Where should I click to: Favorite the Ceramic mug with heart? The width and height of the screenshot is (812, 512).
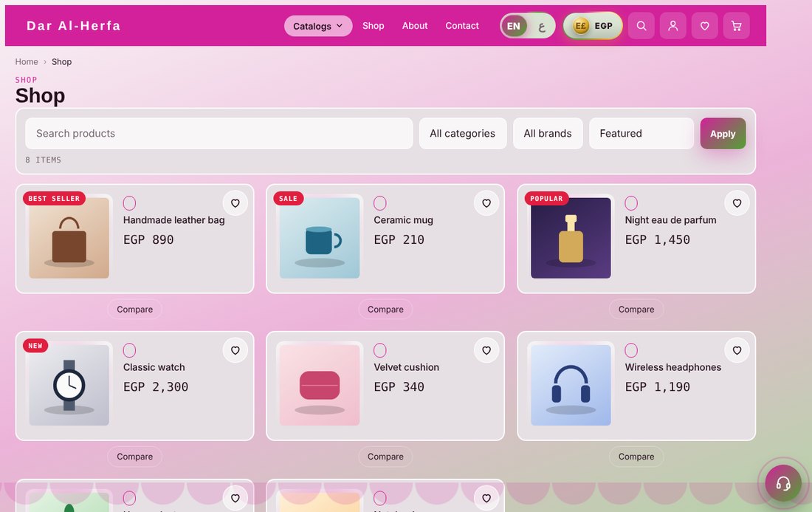486,203
